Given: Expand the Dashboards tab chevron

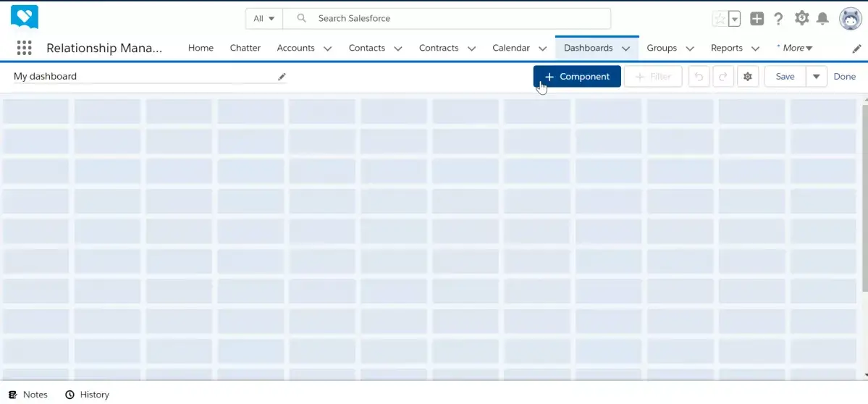Looking at the screenshot, I should tap(625, 49).
